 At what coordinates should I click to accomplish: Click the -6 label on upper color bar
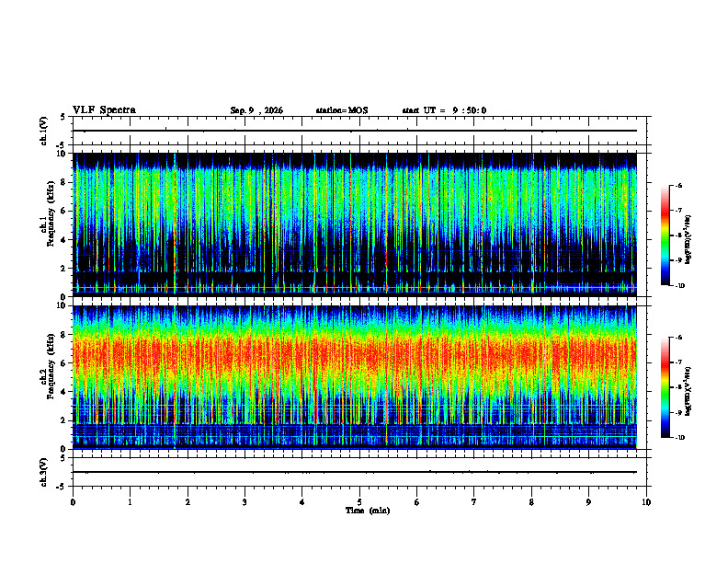click(x=678, y=185)
